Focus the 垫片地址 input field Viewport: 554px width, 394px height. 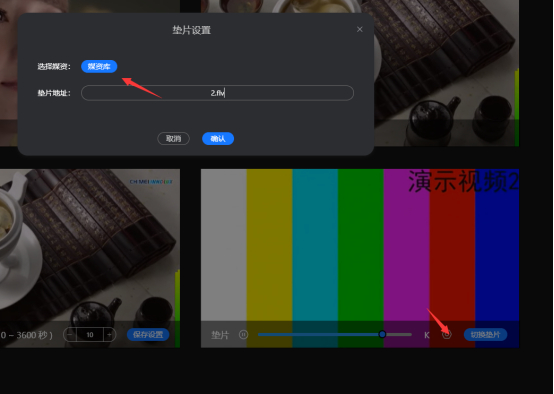tap(217, 93)
